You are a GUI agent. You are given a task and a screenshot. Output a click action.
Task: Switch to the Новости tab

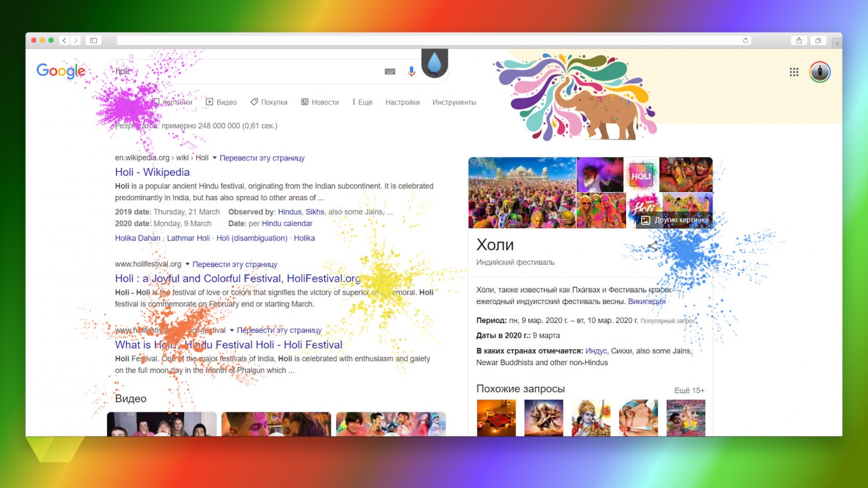[x=320, y=102]
